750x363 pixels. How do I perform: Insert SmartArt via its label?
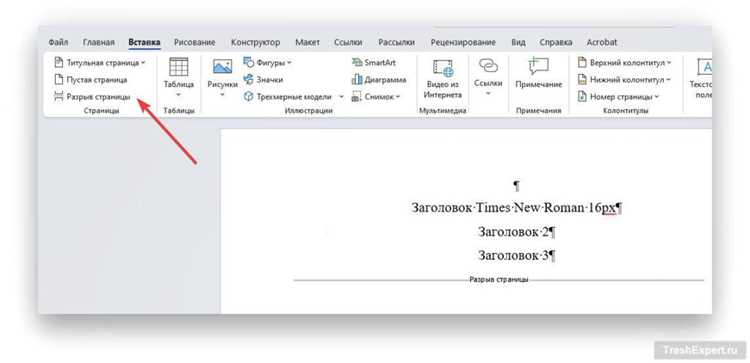(x=380, y=63)
